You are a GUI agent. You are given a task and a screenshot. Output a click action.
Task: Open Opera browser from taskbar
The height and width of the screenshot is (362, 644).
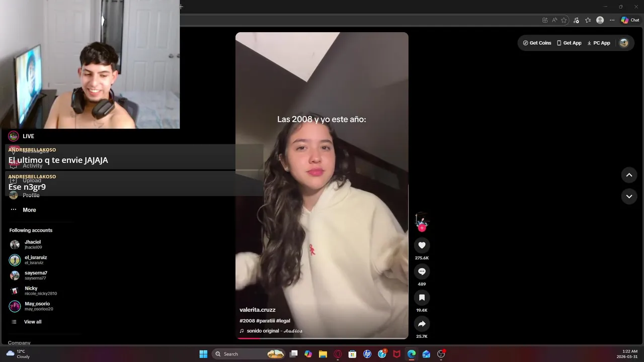(x=338, y=354)
